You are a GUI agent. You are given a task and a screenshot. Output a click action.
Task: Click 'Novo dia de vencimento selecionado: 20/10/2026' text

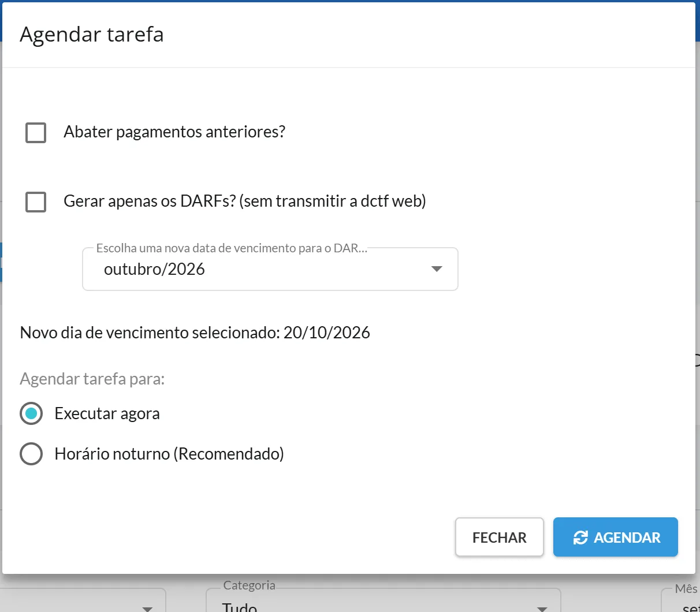195,333
